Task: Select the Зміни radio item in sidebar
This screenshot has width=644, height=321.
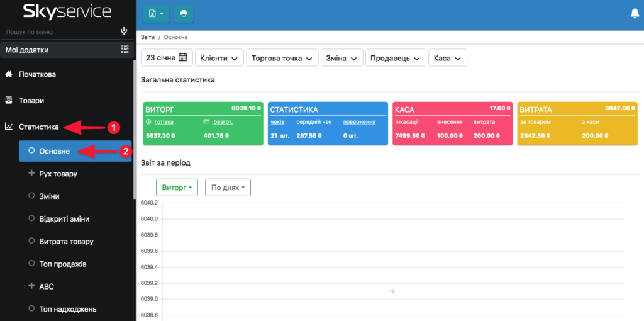Action: coord(49,196)
